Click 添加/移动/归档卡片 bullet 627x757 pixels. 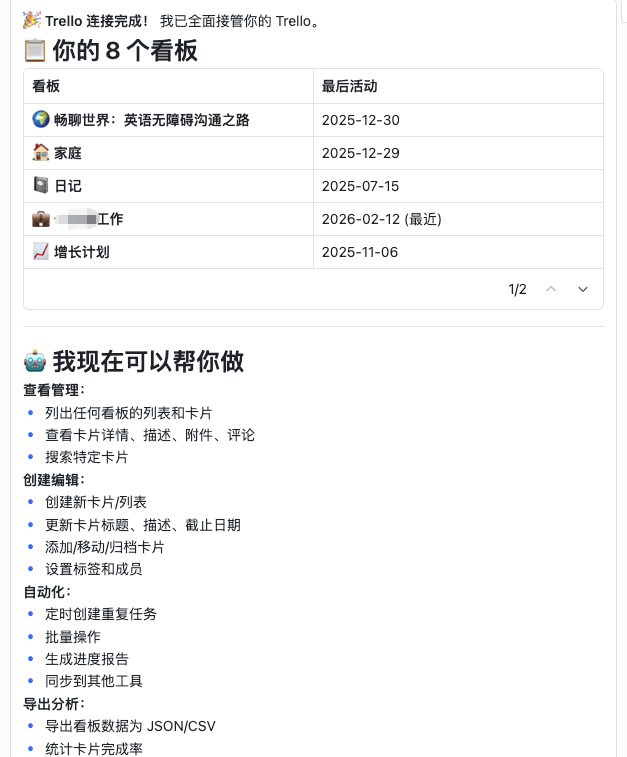pyautogui.click(x=105, y=547)
